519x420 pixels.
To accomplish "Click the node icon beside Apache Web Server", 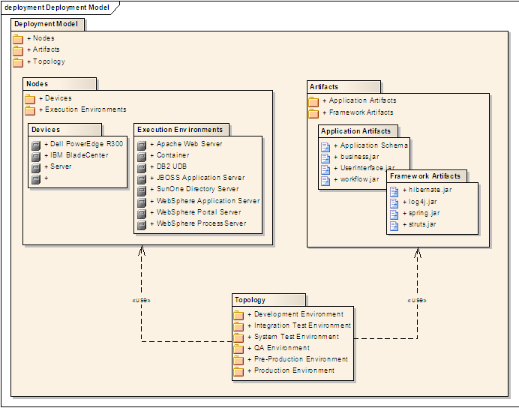I will pos(141,145).
